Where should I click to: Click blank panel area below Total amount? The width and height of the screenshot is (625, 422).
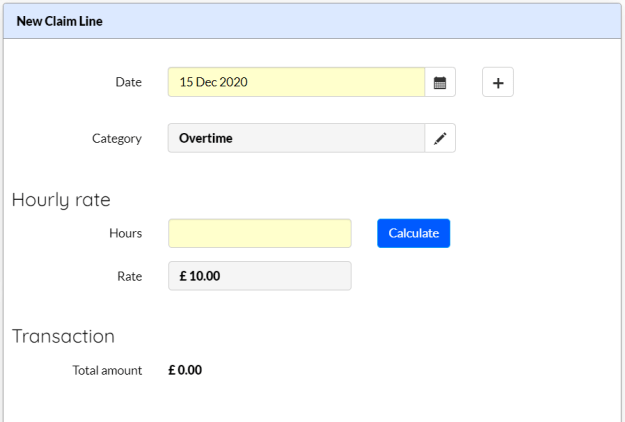(x=311, y=400)
